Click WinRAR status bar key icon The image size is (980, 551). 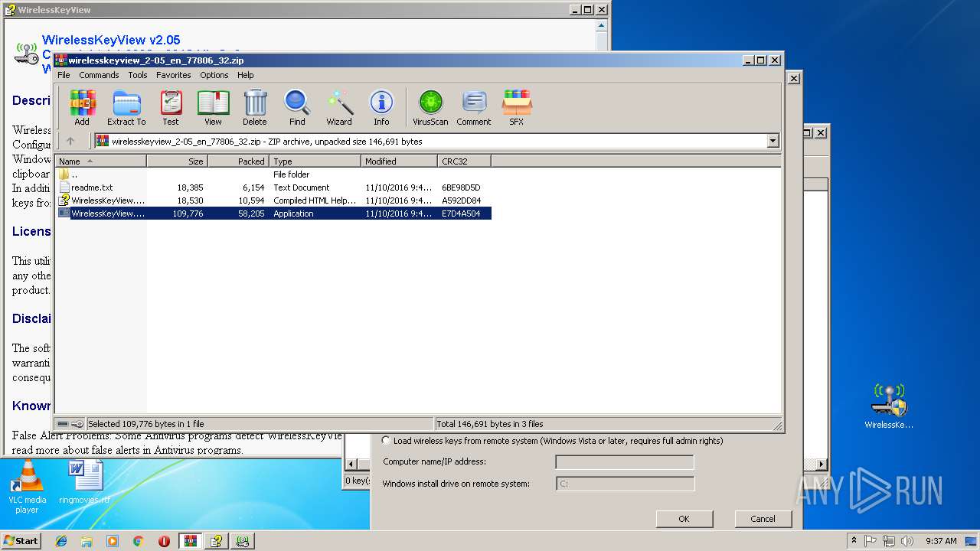click(77, 424)
